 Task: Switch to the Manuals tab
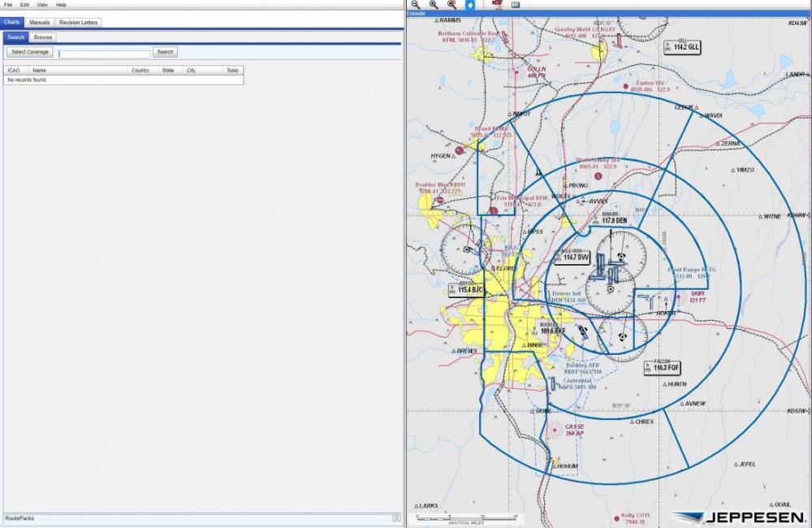point(39,22)
